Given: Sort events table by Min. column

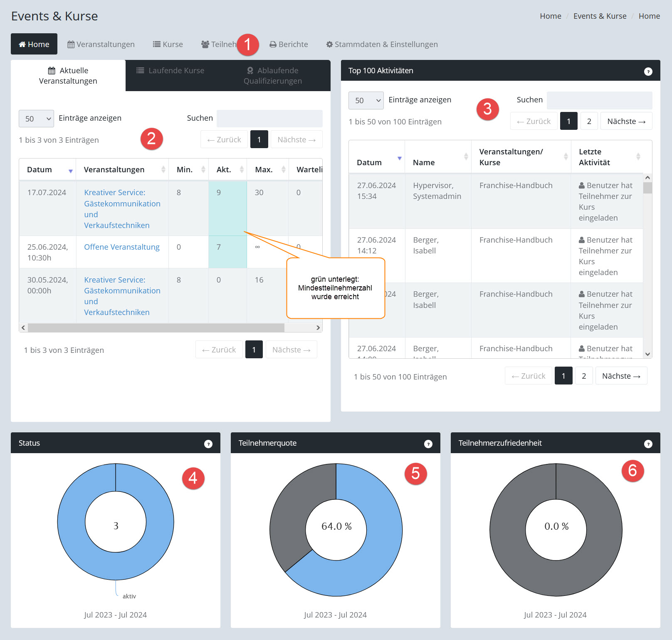Looking at the screenshot, I should [x=203, y=169].
